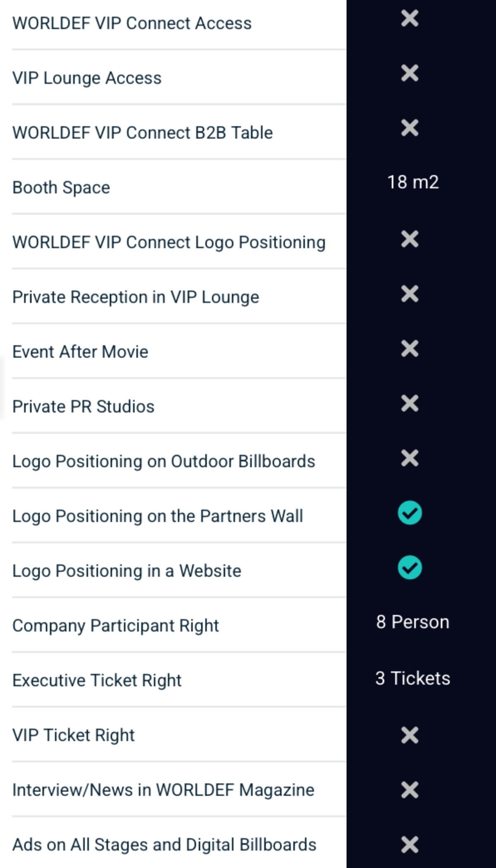The width and height of the screenshot is (496, 868).
Task: Click the Executive Ticket Right row label
Action: coord(97,680)
